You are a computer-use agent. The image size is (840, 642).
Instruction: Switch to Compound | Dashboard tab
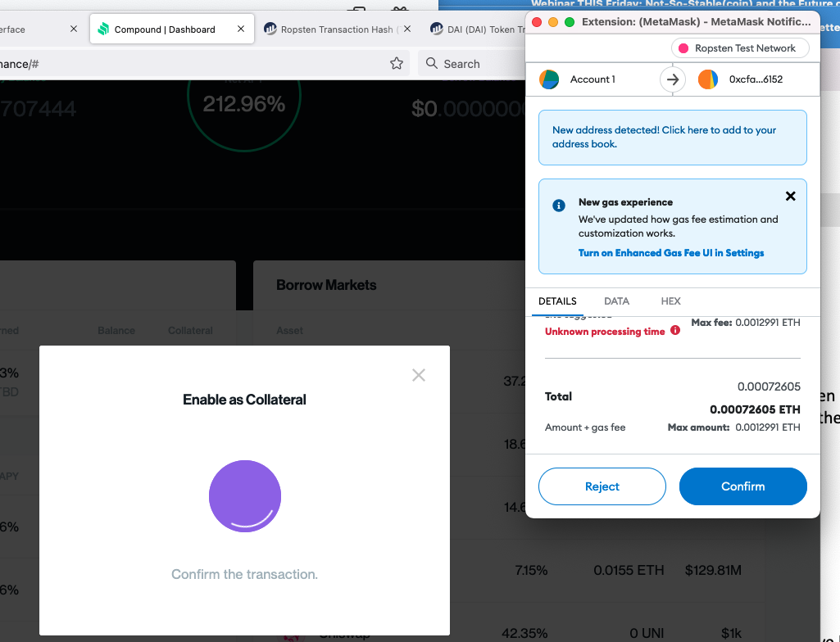[x=171, y=29]
